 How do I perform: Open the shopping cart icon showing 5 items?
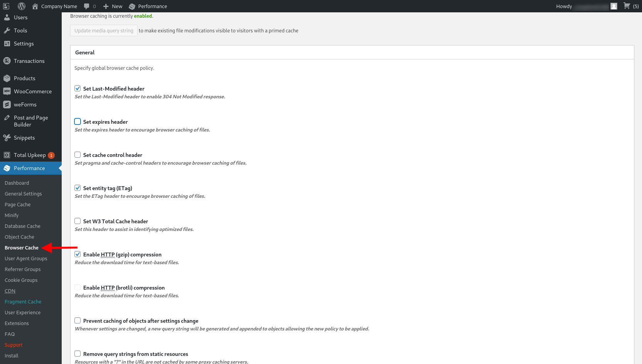pos(626,6)
